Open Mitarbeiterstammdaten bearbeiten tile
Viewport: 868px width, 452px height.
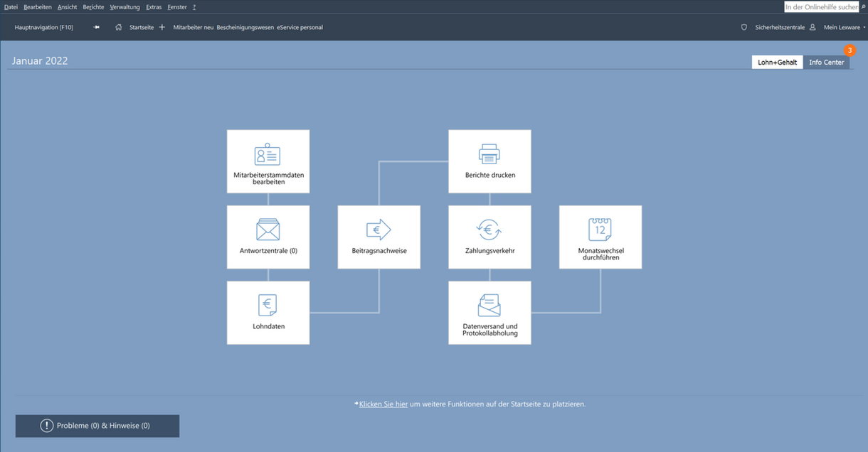click(268, 161)
